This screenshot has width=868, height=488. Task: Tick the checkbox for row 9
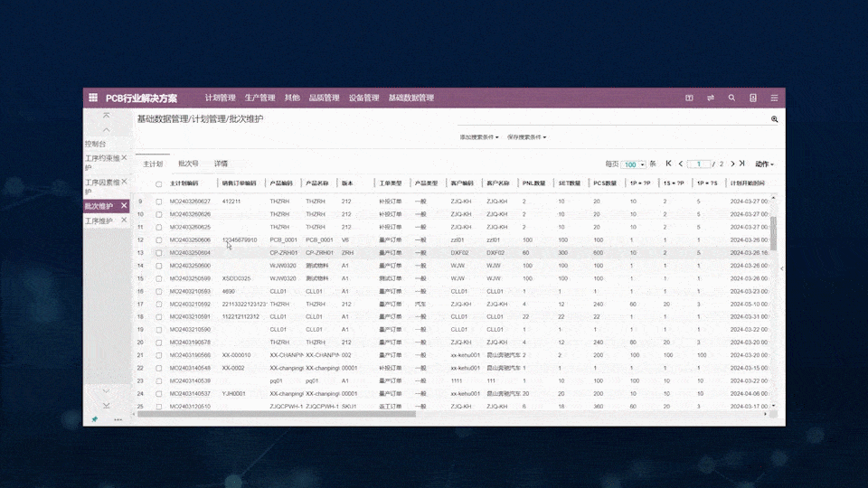(159, 202)
